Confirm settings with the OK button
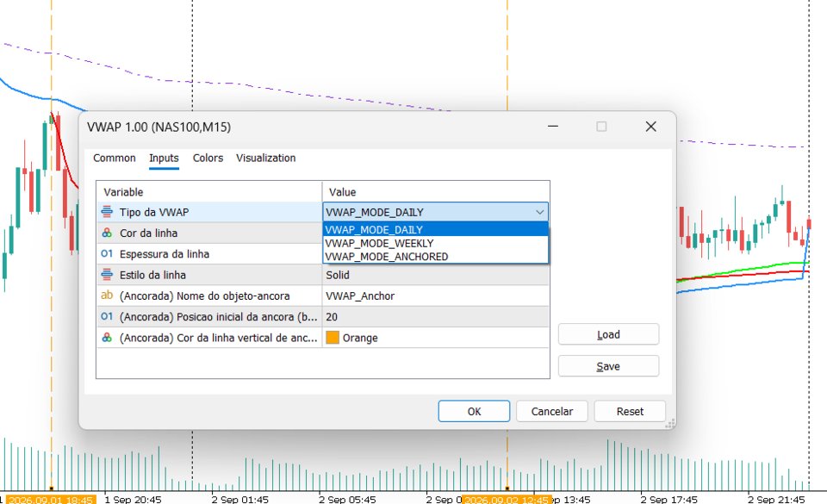Screen dimensions: 827x504 click(x=474, y=411)
